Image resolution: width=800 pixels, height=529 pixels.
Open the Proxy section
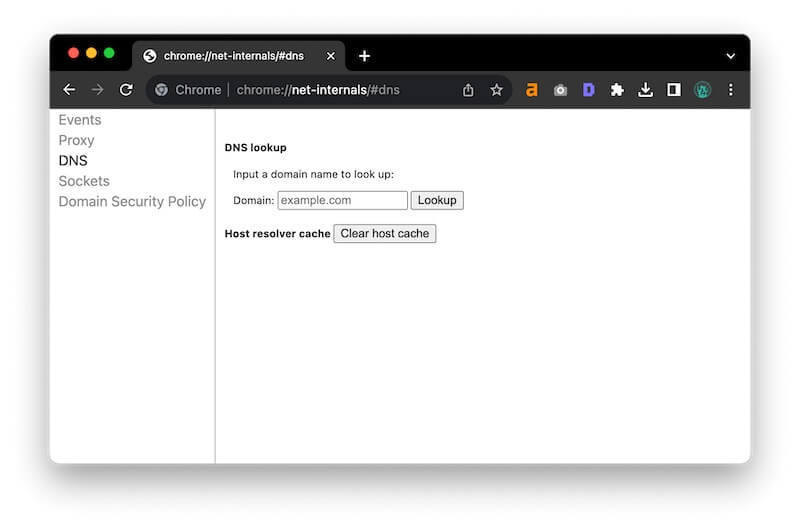(76, 140)
